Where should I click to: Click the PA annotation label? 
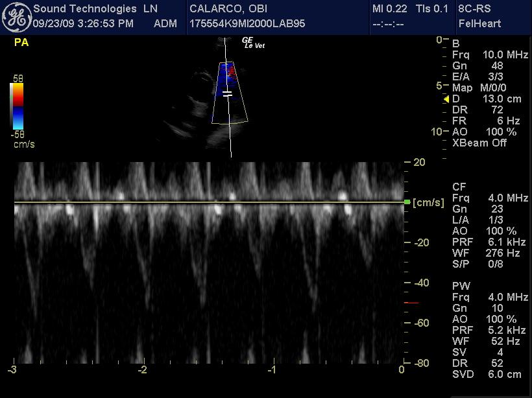tap(21, 43)
